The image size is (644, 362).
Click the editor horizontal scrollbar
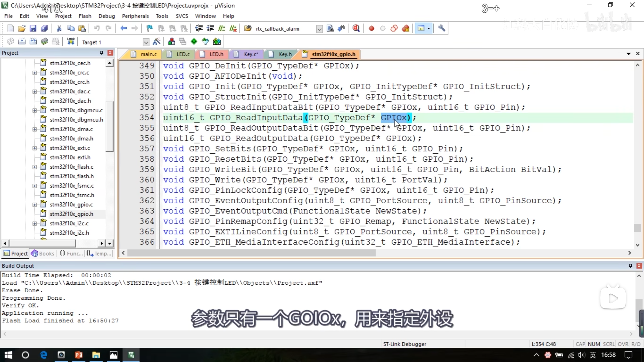(x=252, y=253)
